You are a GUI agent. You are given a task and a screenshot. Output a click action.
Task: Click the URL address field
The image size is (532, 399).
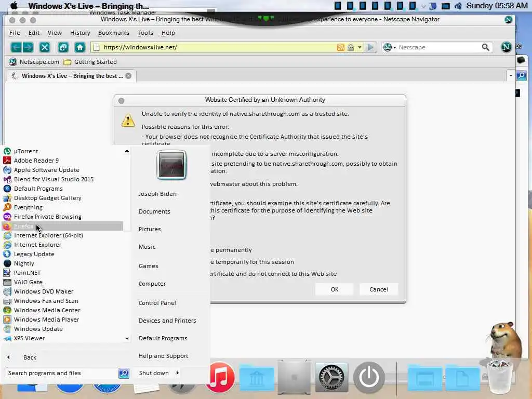pos(217,47)
